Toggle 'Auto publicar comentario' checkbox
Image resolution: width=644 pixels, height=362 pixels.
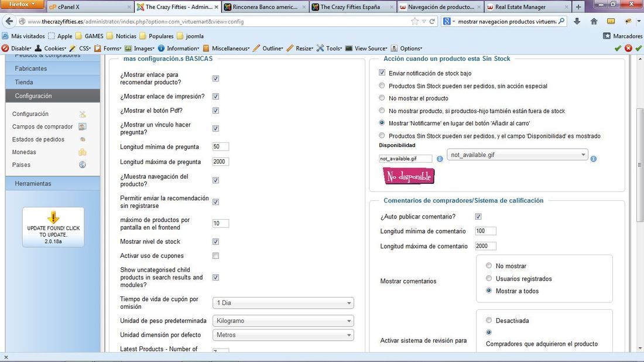click(x=478, y=217)
